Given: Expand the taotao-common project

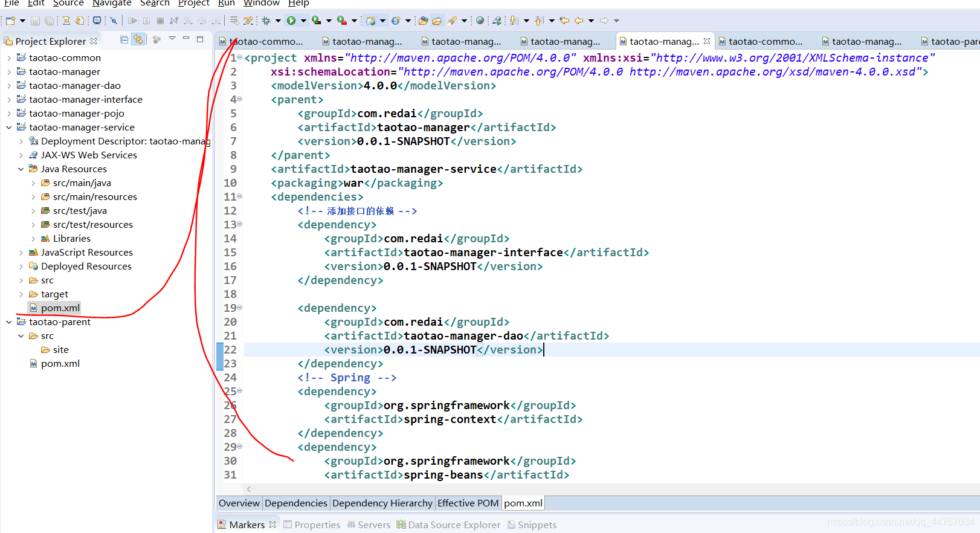Looking at the screenshot, I should pos(8,58).
